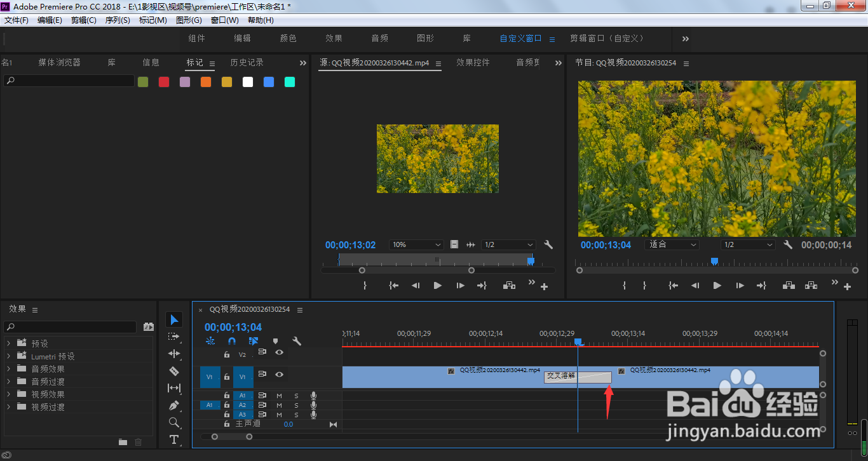Expand the 预设 folder in Effects
The image size is (868, 461).
tap(9, 343)
